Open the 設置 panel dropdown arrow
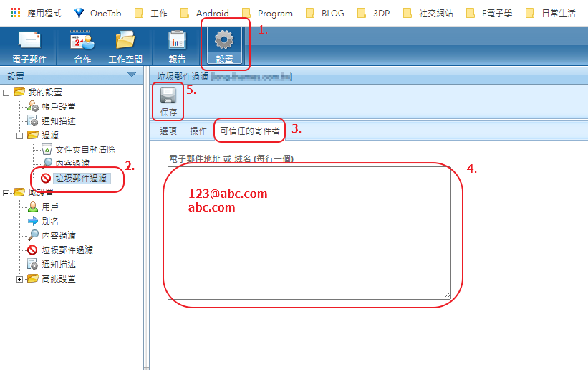This screenshot has width=588, height=370. click(x=131, y=75)
